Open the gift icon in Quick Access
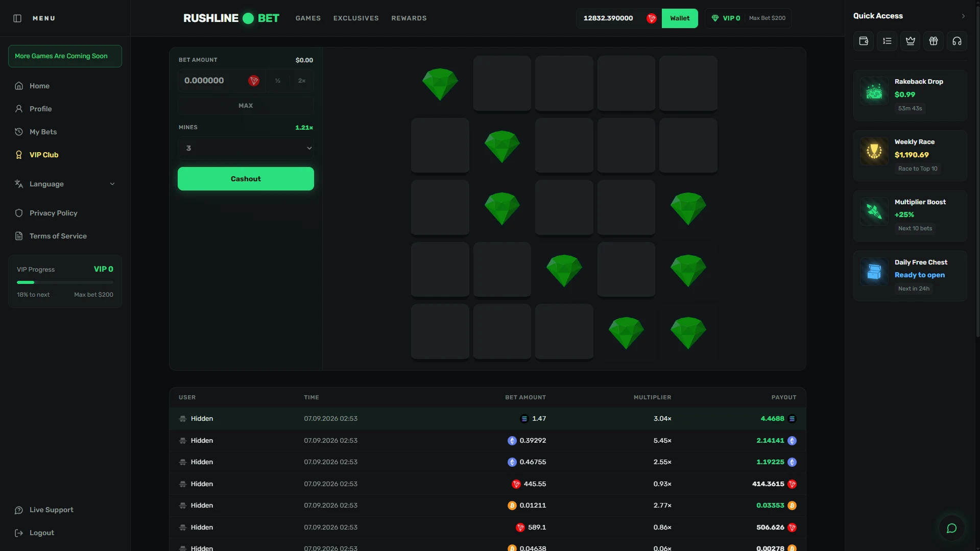Viewport: 980px width, 551px height. point(934,41)
